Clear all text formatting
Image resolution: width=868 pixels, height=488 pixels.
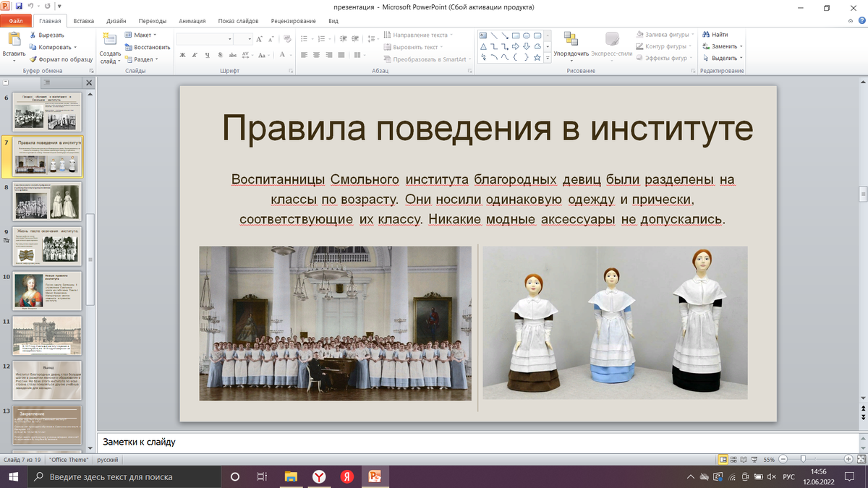tap(287, 38)
